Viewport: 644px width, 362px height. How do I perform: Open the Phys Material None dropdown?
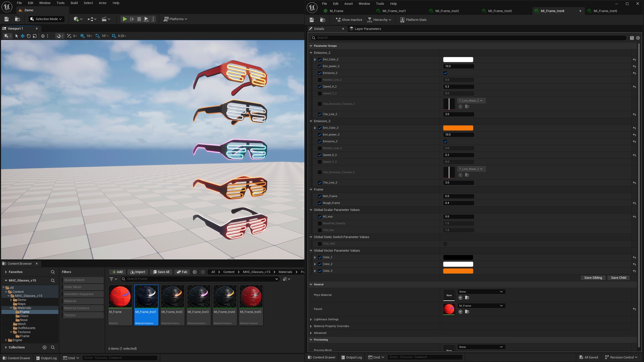481,292
